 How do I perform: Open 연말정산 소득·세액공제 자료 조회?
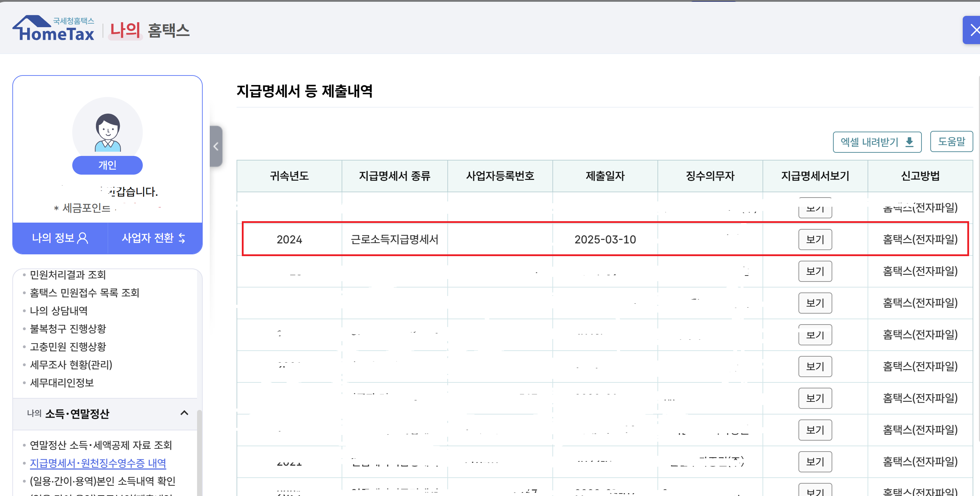click(x=101, y=445)
